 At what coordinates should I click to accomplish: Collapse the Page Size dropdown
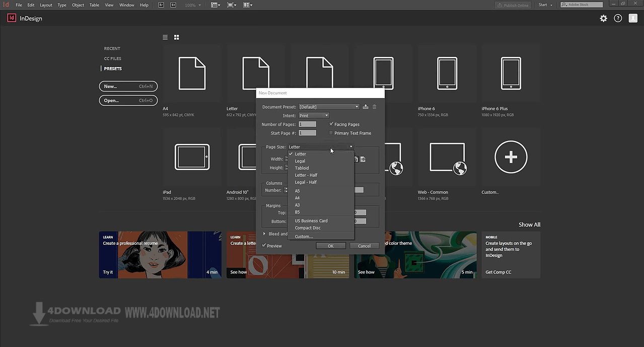pyautogui.click(x=321, y=147)
